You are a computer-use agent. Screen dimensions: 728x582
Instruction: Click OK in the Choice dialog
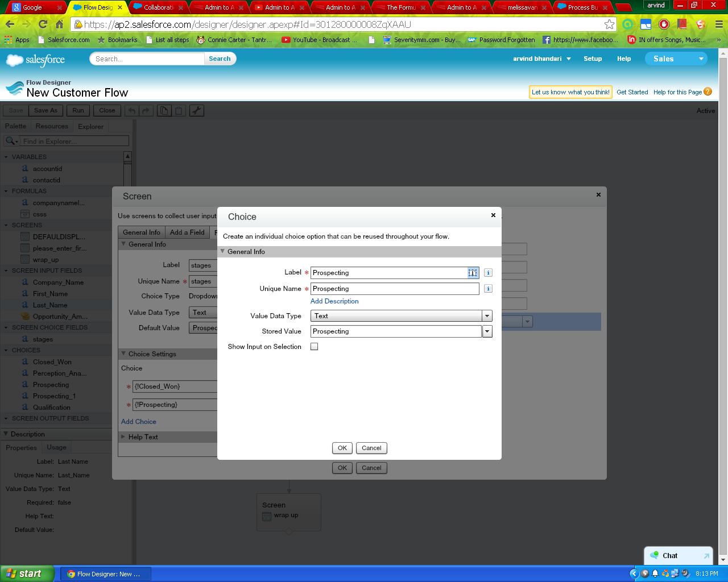(x=342, y=448)
